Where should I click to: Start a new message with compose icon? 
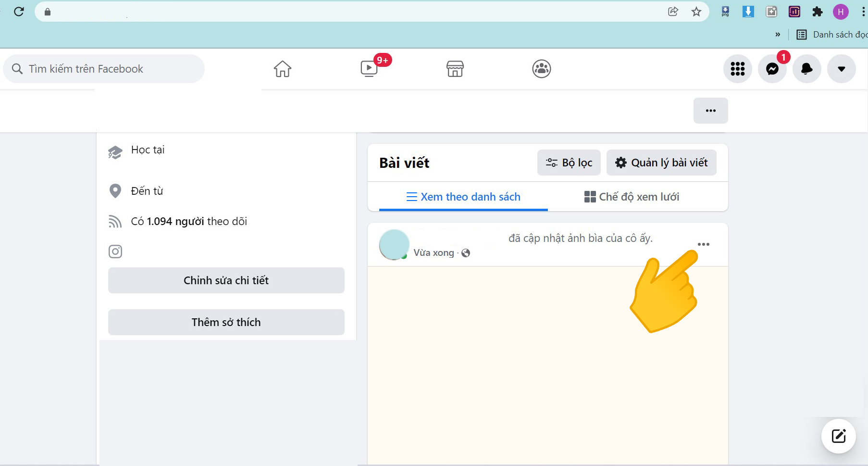tap(838, 436)
